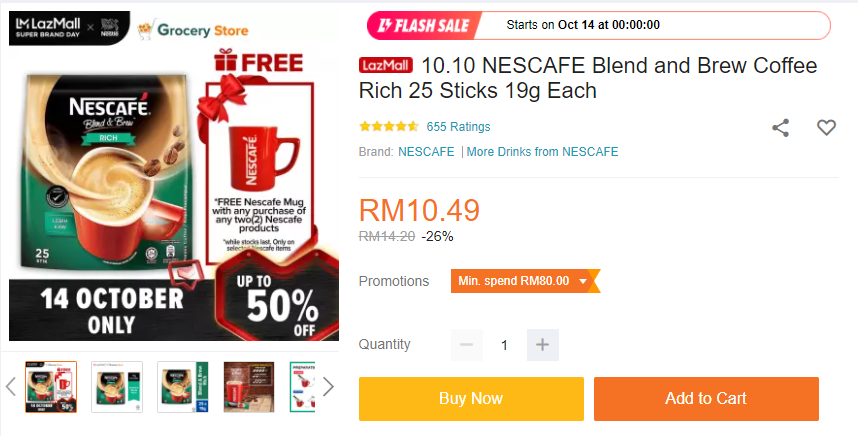Show next thumbnails with right arrow
This screenshot has width=858, height=436.
click(x=328, y=387)
